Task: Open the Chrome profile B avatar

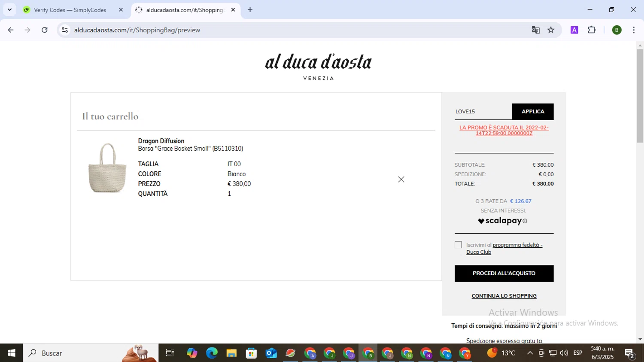Action: [x=617, y=30]
